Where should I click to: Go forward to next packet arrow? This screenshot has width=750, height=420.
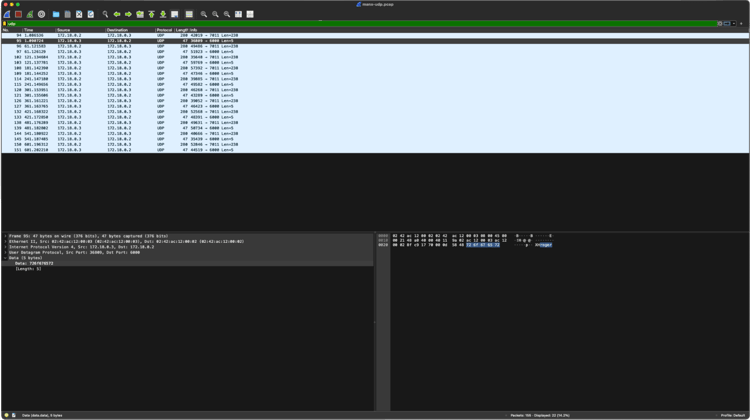click(128, 14)
